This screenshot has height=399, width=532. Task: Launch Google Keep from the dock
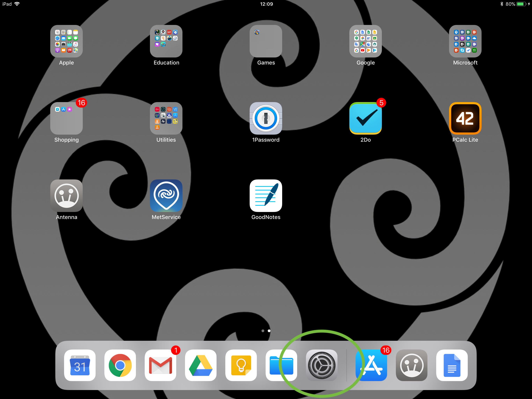241,365
